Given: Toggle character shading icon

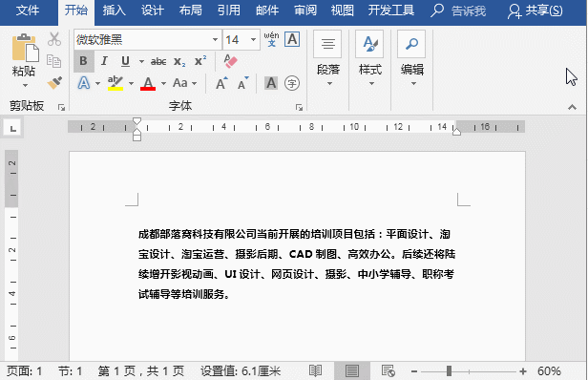Looking at the screenshot, I should 271,83.
